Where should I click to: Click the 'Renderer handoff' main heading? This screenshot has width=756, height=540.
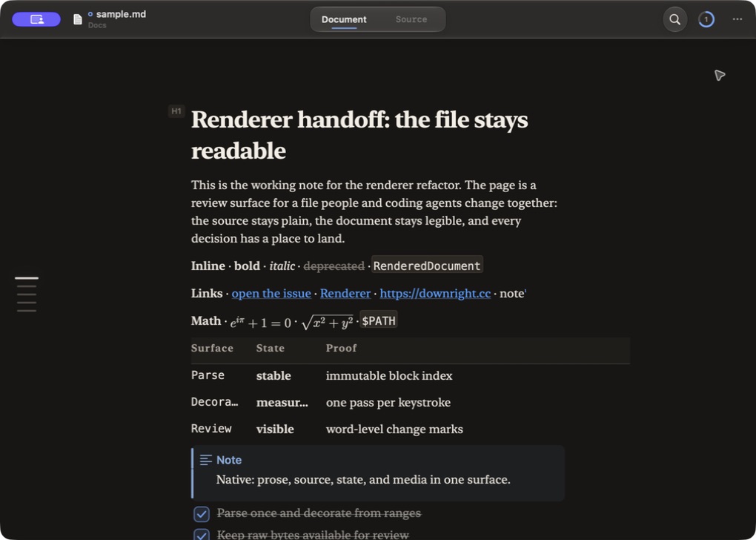click(359, 135)
